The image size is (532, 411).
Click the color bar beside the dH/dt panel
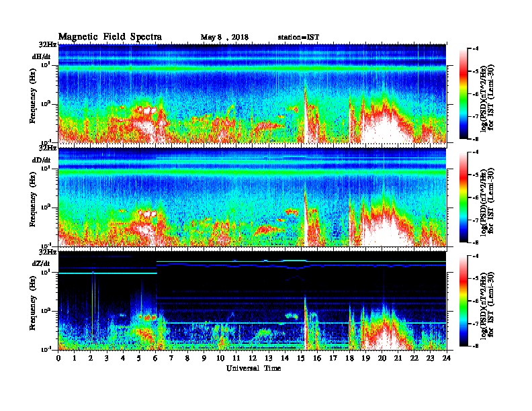[463, 93]
